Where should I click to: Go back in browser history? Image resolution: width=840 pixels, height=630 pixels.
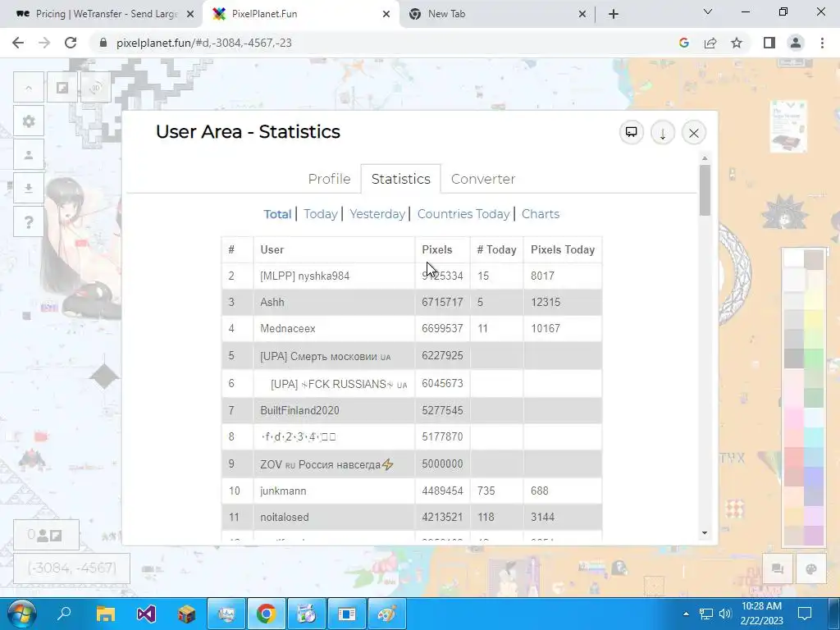(x=18, y=43)
